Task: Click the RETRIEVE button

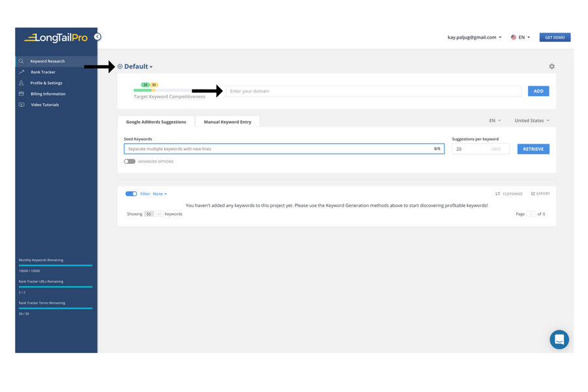Action: [x=533, y=149]
